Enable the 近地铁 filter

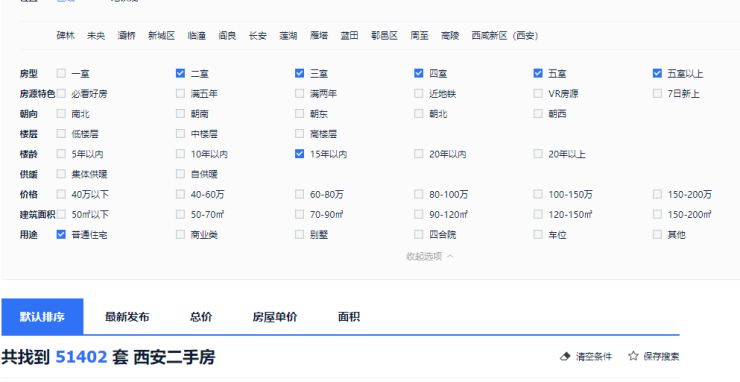pos(419,93)
